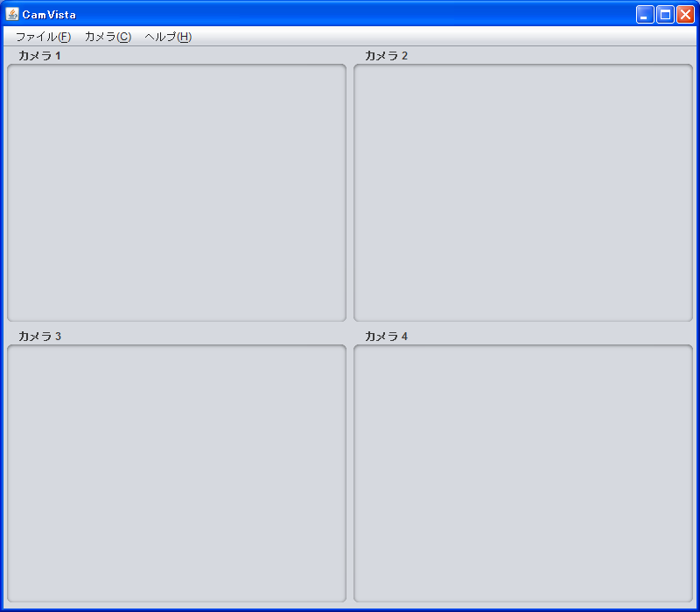The width and height of the screenshot is (700, 612).
Task: Select the カメラ 4 video panel
Action: coord(523,473)
